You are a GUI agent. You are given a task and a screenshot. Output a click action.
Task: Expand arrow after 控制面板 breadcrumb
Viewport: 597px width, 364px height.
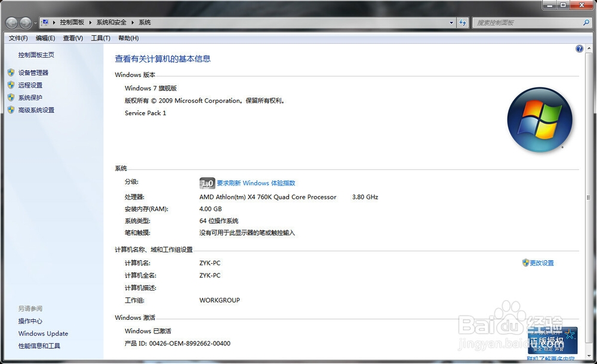[90, 23]
